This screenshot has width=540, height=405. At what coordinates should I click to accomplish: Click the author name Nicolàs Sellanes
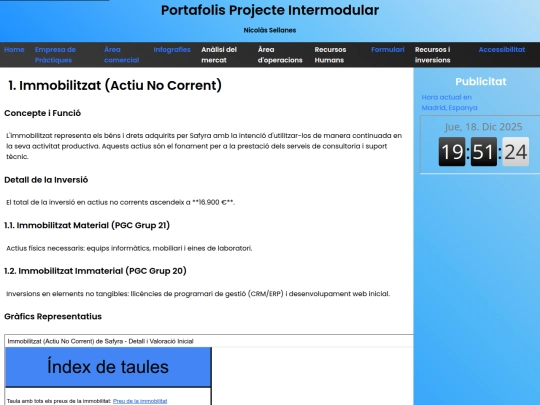(x=270, y=30)
